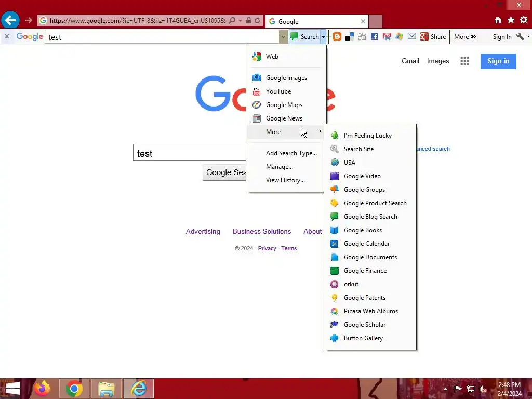Image resolution: width=532 pixels, height=399 pixels.
Task: Click the forward navigation arrow
Action: pyautogui.click(x=29, y=20)
